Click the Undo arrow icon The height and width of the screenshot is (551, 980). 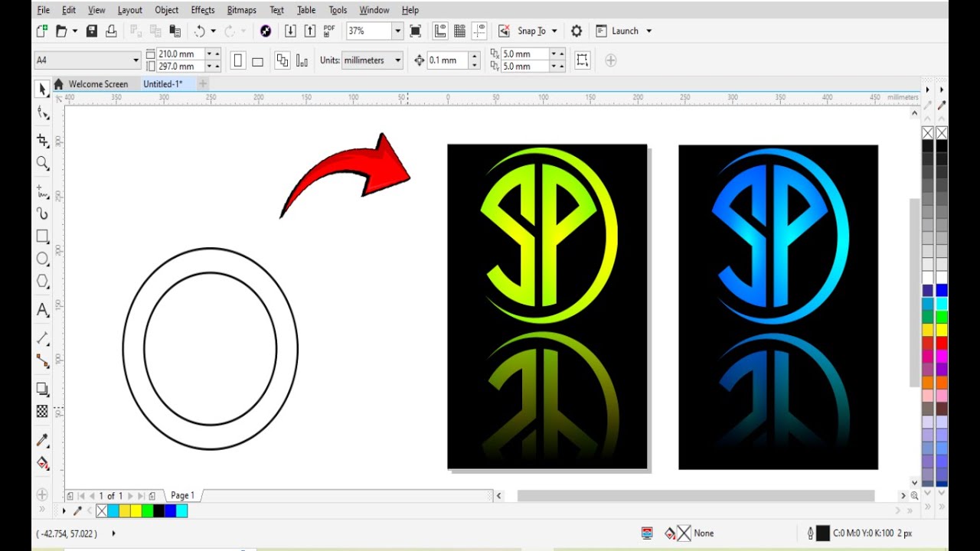(x=199, y=31)
